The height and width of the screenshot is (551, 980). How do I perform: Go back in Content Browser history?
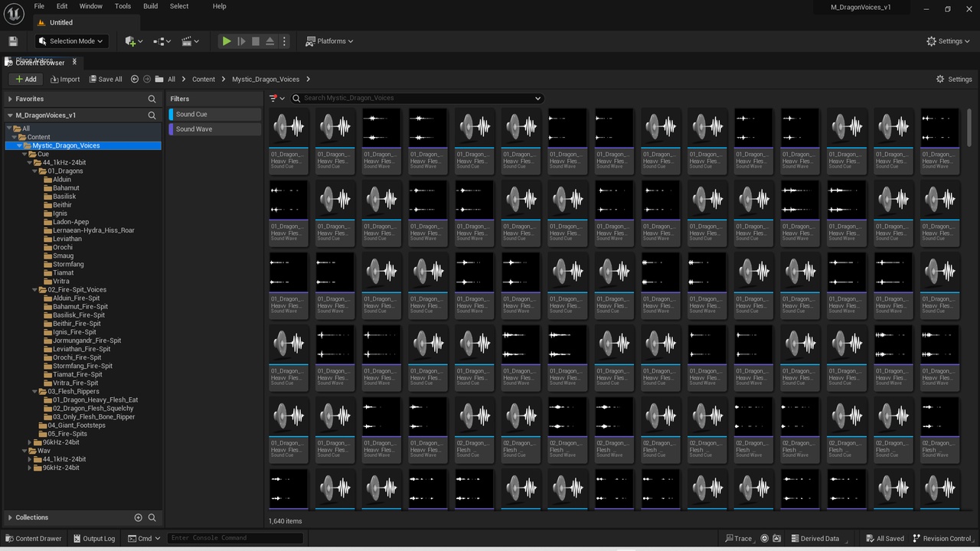point(135,79)
